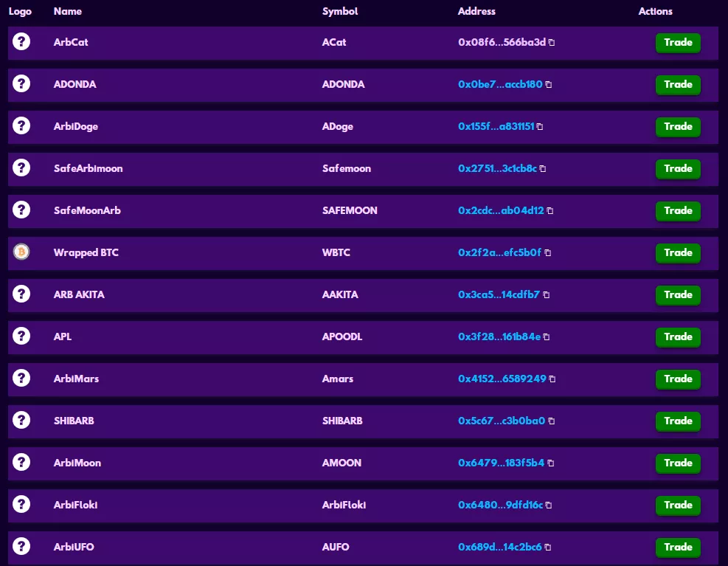This screenshot has height=566, width=728.
Task: Click the Wrapped BTC bitcoin logo
Action: [21, 252]
